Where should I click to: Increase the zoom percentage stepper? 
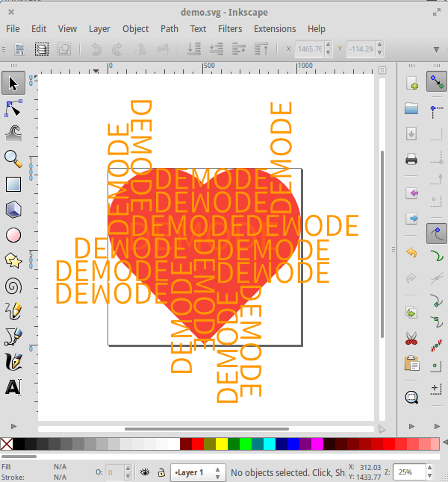click(x=430, y=468)
